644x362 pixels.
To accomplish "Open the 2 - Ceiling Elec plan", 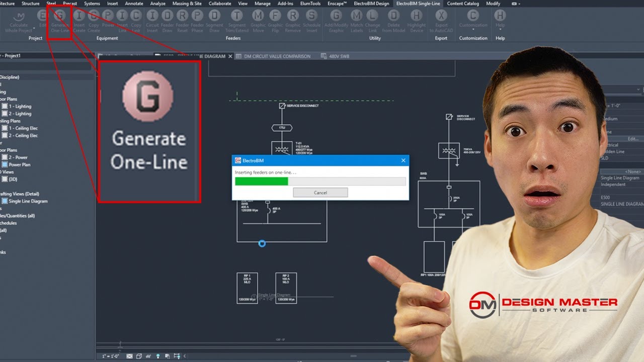I will (23, 135).
